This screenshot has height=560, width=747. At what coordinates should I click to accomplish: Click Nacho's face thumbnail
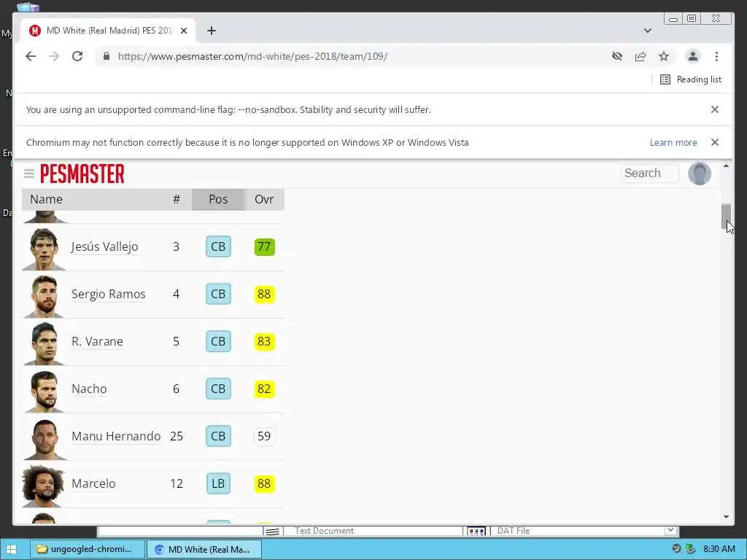[x=44, y=391]
